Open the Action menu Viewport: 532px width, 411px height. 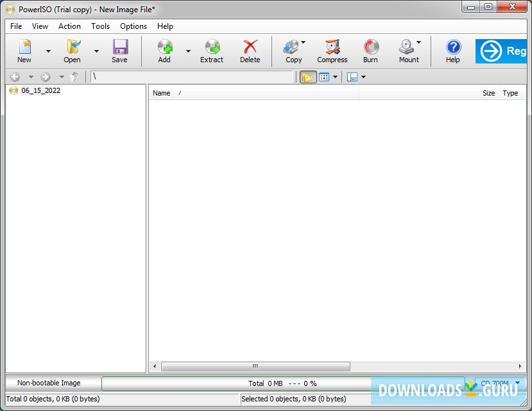point(69,26)
